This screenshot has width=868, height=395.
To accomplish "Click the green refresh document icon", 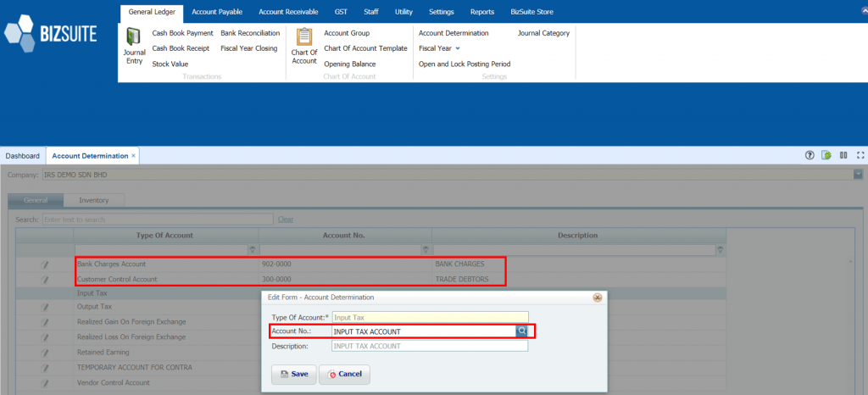I will click(x=826, y=155).
